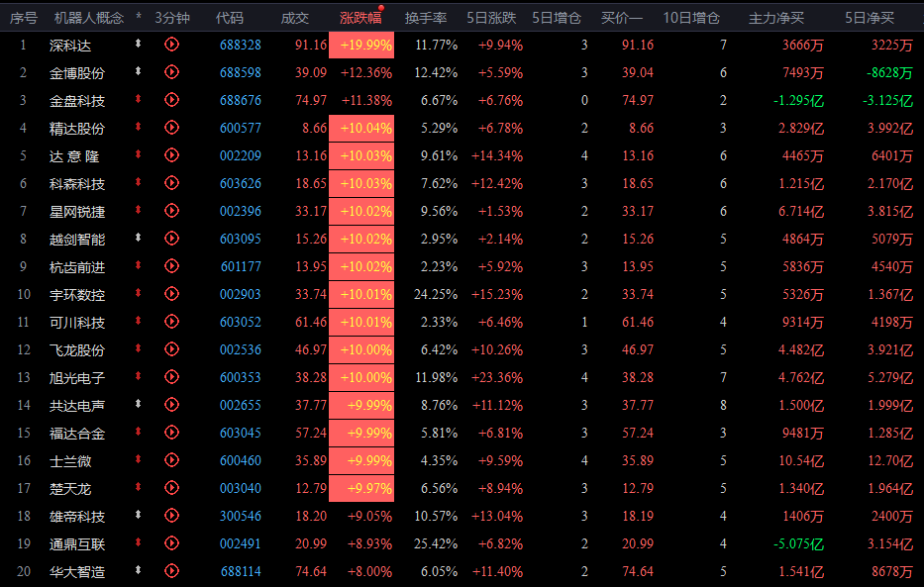Sort by the 成交 column header
Viewport: 924px width, 587px height.
tap(295, 18)
